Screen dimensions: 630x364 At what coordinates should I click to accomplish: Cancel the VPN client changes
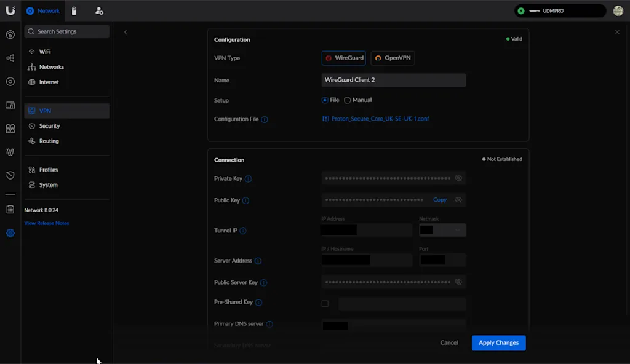449,342
